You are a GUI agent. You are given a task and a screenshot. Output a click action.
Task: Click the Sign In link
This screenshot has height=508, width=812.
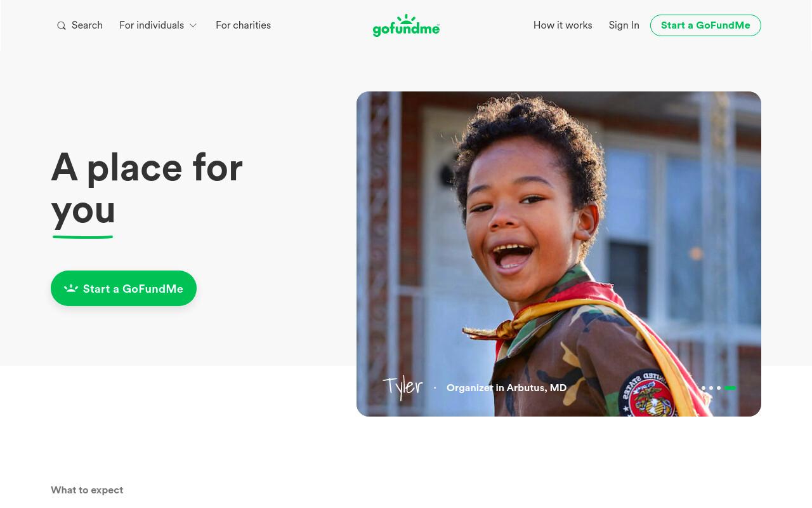pyautogui.click(x=624, y=25)
